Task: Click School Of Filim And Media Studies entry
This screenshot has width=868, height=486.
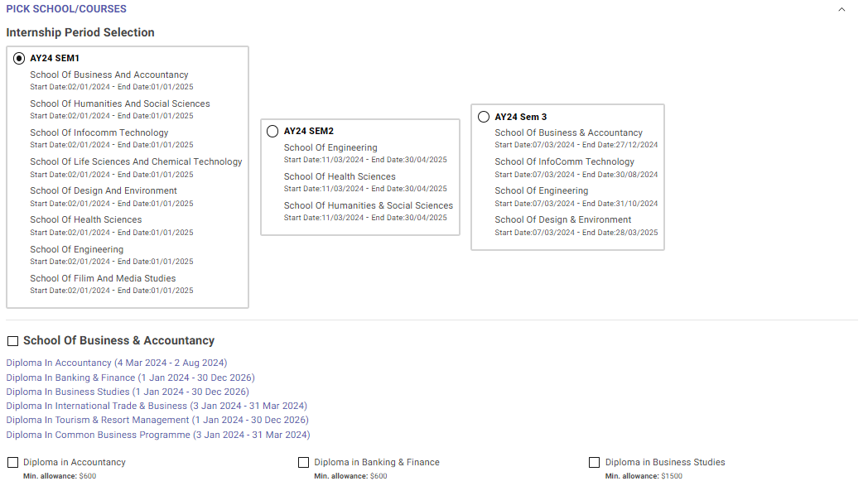Action: [x=103, y=277]
